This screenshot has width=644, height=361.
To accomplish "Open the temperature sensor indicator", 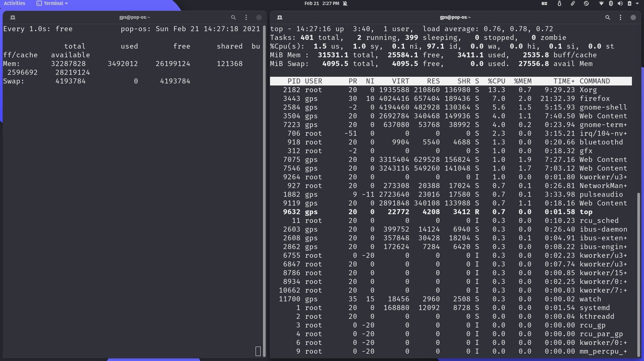I will (x=559, y=4).
